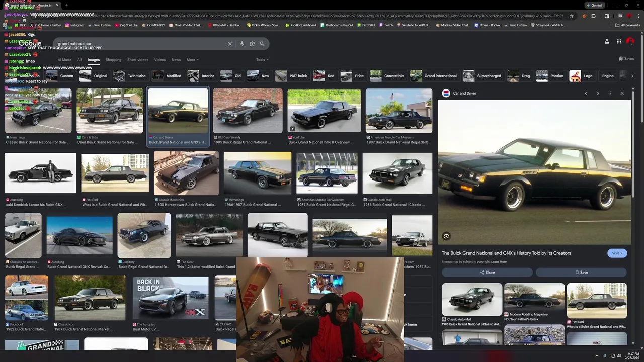This screenshot has width=644, height=362.
Task: Open the Car and Driver source header
Action: [459, 93]
